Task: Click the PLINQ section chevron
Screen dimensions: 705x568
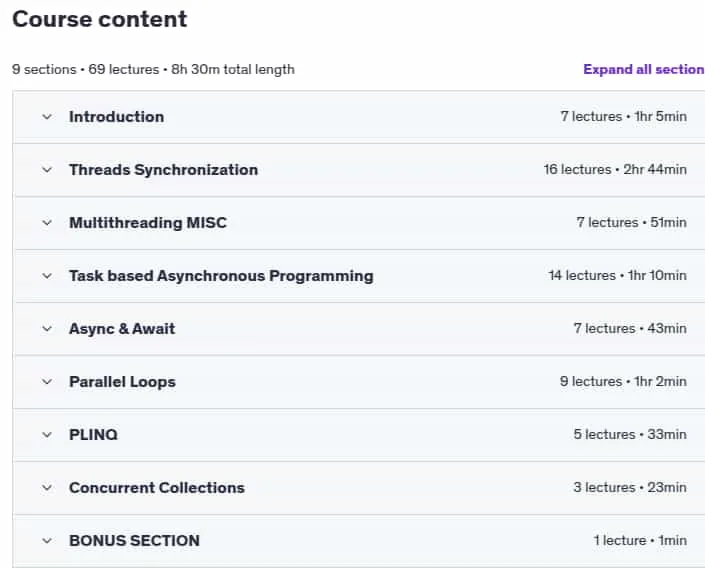Action: coord(47,435)
